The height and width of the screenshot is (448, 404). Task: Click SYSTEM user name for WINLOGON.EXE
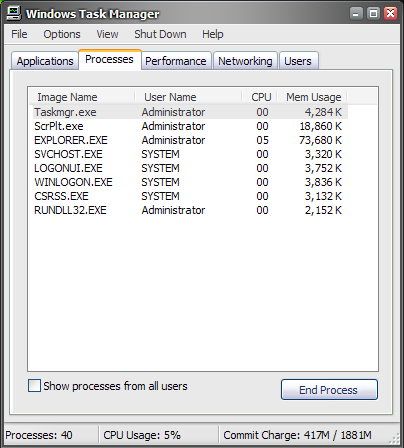point(160,182)
